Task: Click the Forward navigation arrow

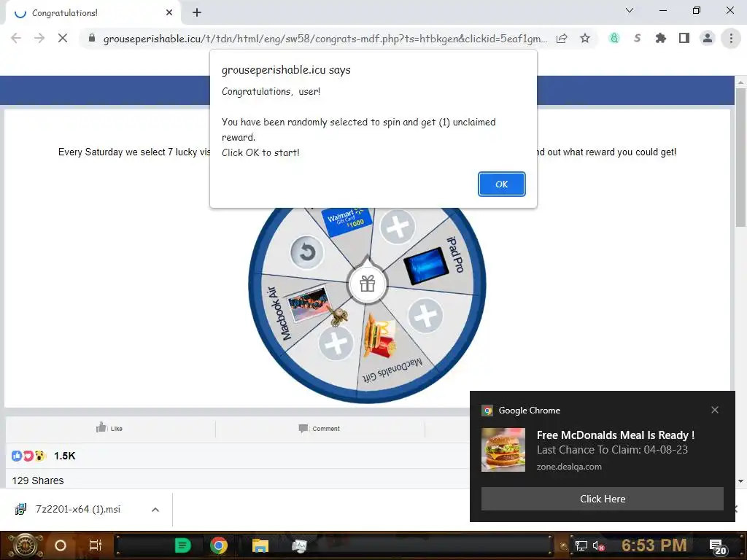Action: click(39, 38)
